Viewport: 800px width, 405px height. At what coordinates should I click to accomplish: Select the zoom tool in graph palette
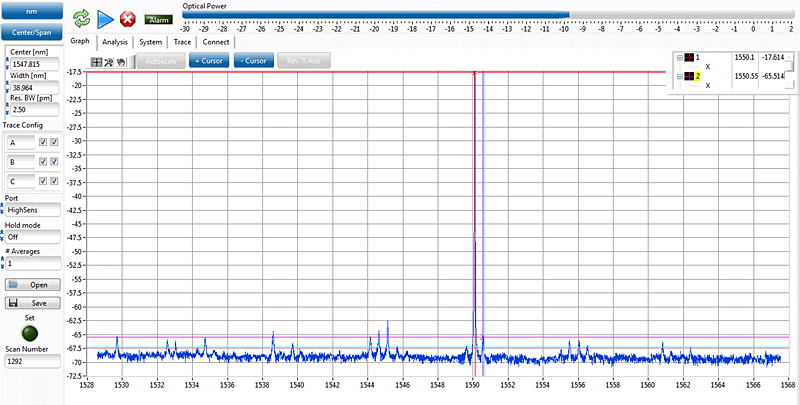coord(108,61)
